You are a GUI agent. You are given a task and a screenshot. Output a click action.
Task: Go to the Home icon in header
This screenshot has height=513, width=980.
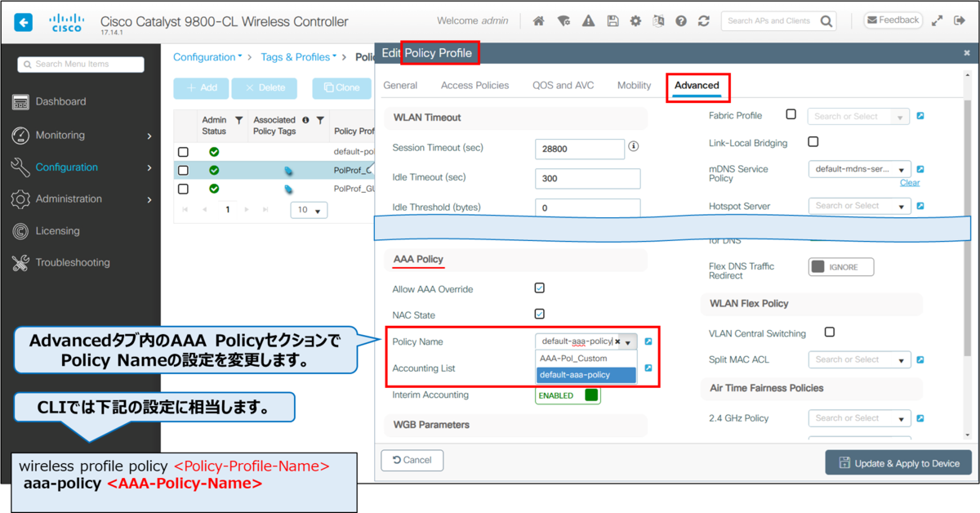[538, 21]
